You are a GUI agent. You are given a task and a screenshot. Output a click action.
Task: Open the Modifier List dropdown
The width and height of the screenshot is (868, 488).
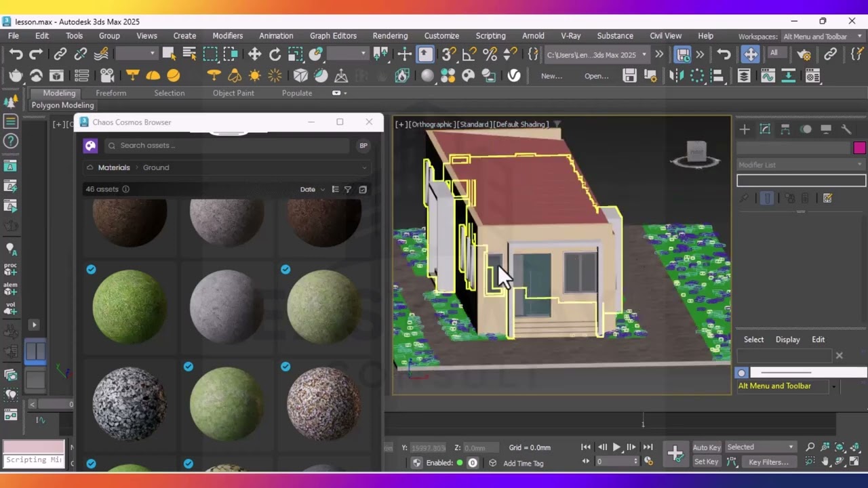pyautogui.click(x=801, y=165)
